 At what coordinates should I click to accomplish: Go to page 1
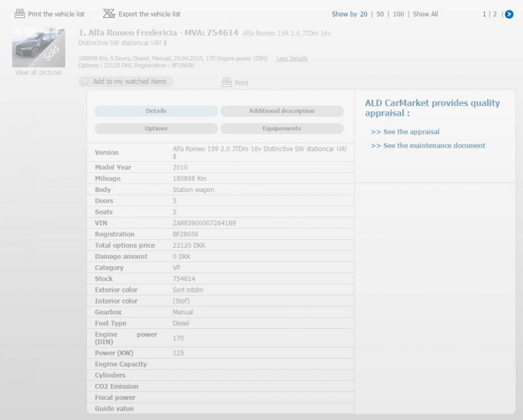coord(484,14)
